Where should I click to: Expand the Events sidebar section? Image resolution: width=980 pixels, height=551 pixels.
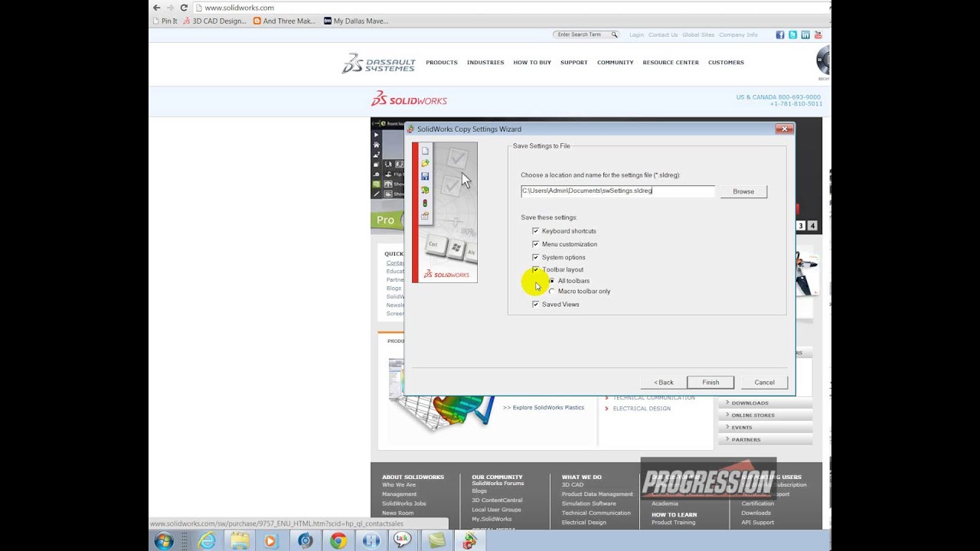coord(765,427)
